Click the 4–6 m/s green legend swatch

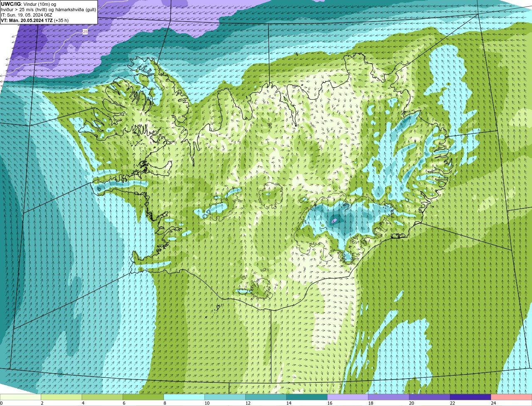point(102,397)
